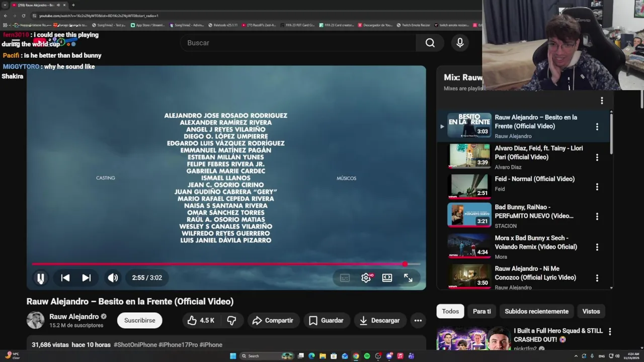Image resolution: width=644 pixels, height=362 pixels.
Task: Click the taskbar Search box
Action: point(267,356)
